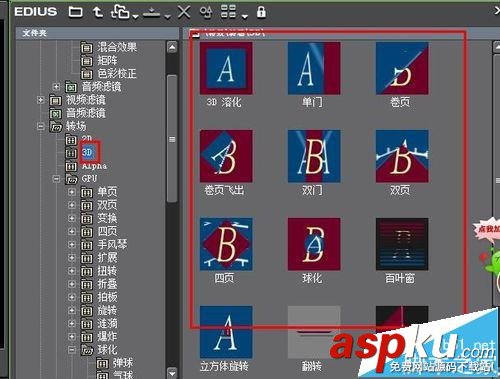Select the 单门 transition thumbnail
Viewport: 500px width, 379px height.
click(314, 68)
